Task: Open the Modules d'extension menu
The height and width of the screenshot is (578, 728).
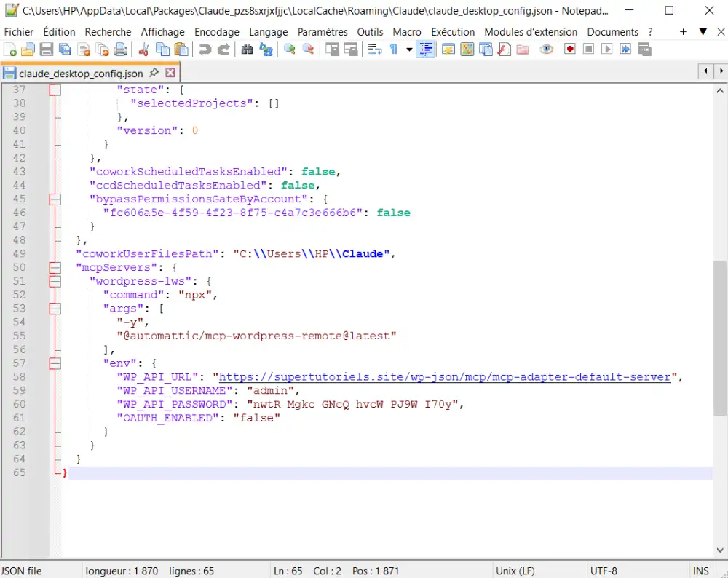Action: (531, 31)
